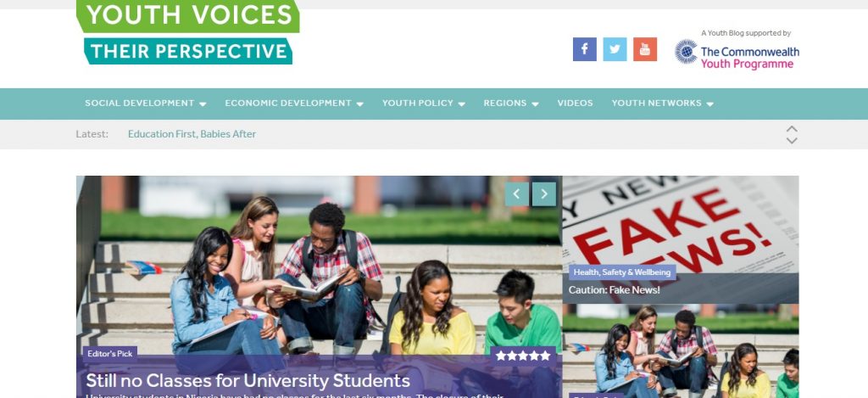Show next latest headline with down chevron
The height and width of the screenshot is (398, 868).
[x=793, y=141]
